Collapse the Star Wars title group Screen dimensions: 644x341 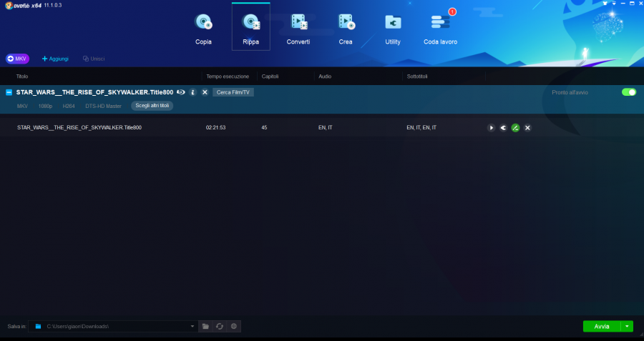[x=9, y=92]
